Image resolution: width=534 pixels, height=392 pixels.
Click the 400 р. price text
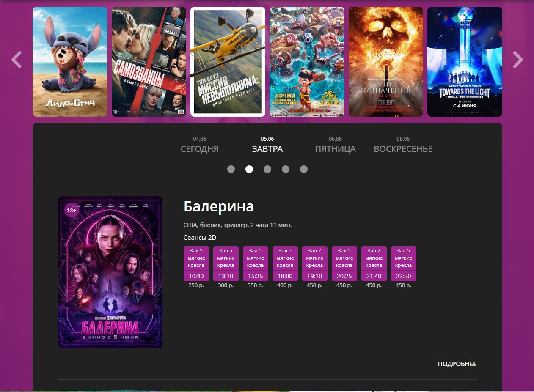point(285,285)
